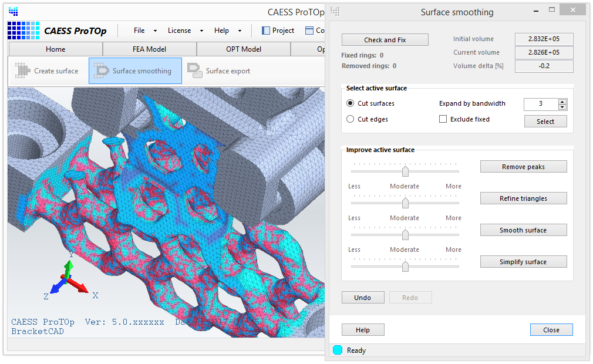This screenshot has height=364, width=593.
Task: Click the 'Fixed rings: 0' text
Action: 362,55
